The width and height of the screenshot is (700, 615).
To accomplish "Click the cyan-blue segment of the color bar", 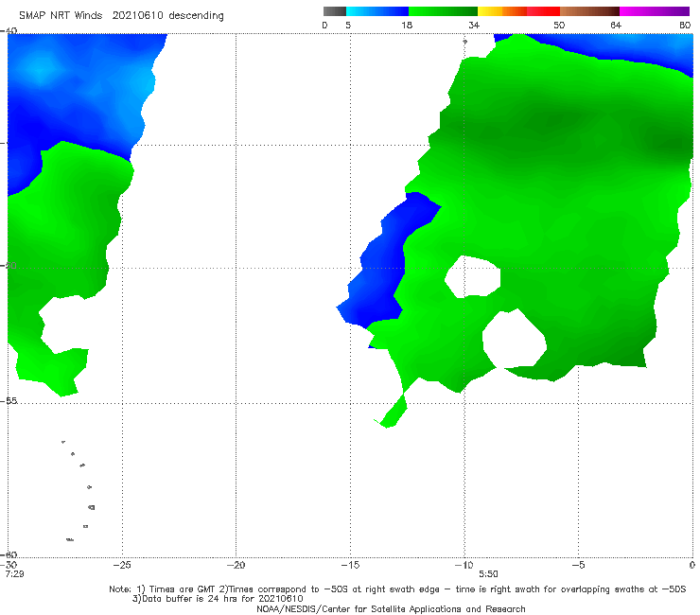I will point(377,11).
